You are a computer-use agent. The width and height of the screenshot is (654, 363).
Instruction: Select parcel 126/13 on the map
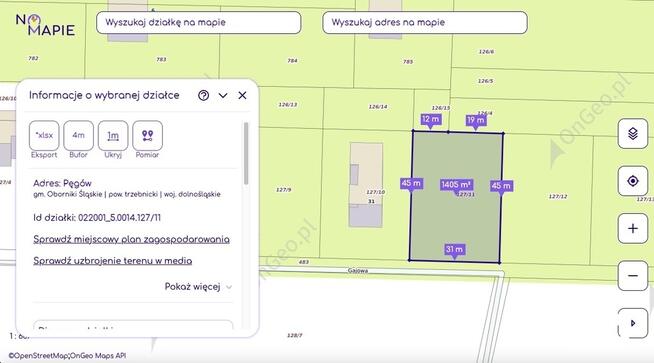pos(288,104)
